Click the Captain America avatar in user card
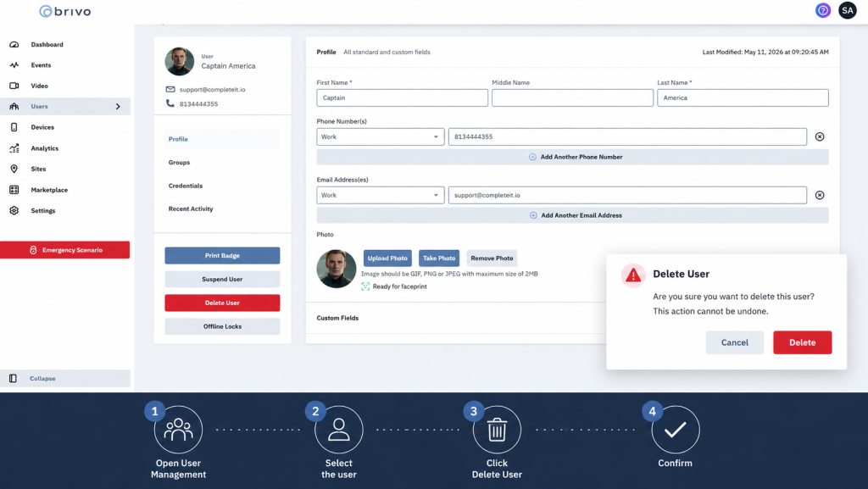 point(180,61)
